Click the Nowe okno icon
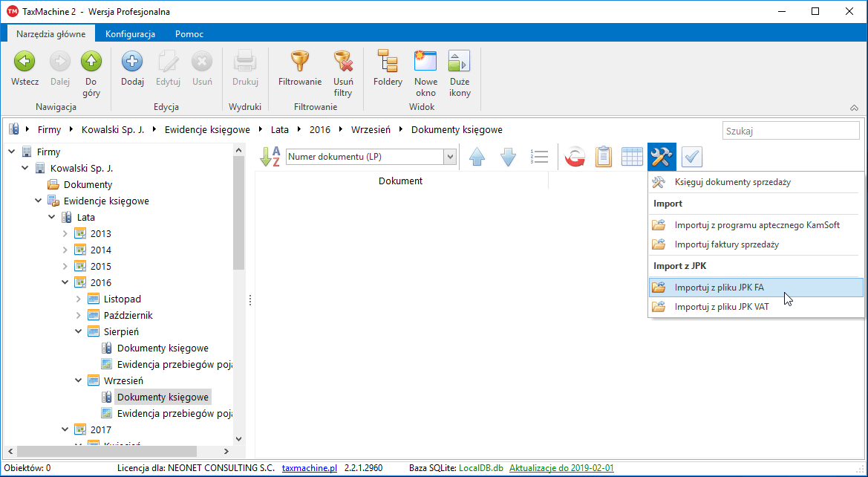Image resolution: width=868 pixels, height=477 pixels. (425, 62)
